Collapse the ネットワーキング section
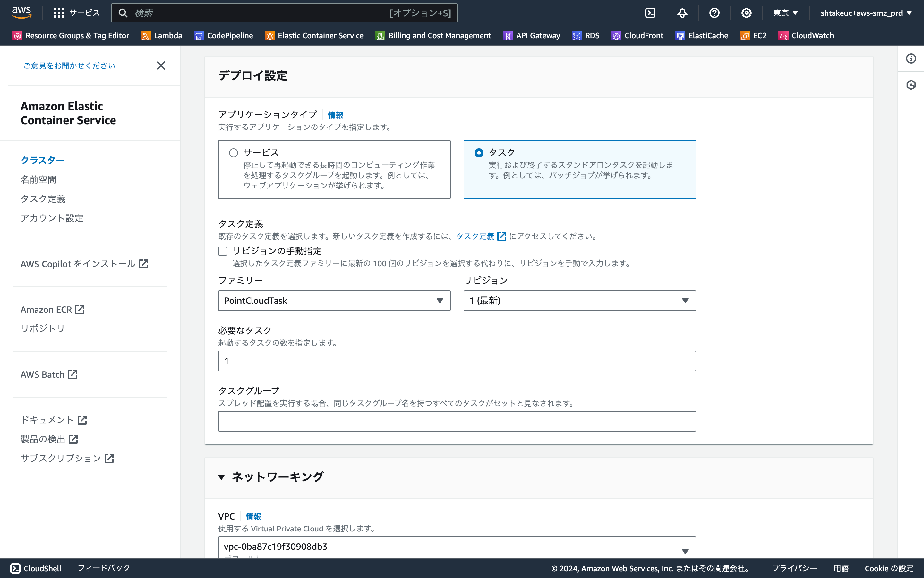The image size is (924, 578). [221, 477]
